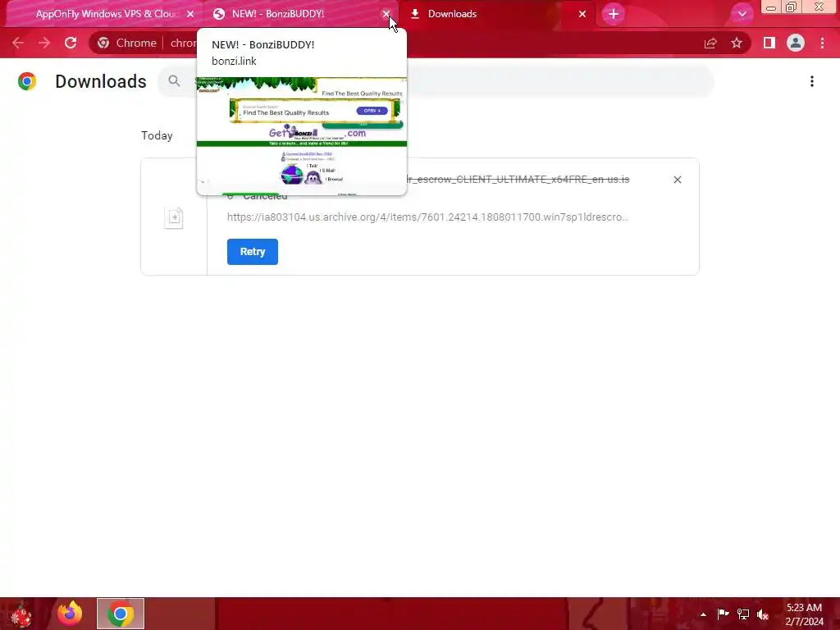Screen dimensions: 840x630
Task: Toggle the side panel icon
Action: click(x=769, y=43)
